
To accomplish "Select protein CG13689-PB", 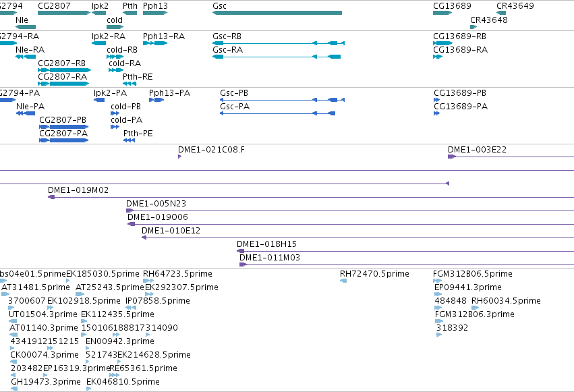I will pos(460,93).
